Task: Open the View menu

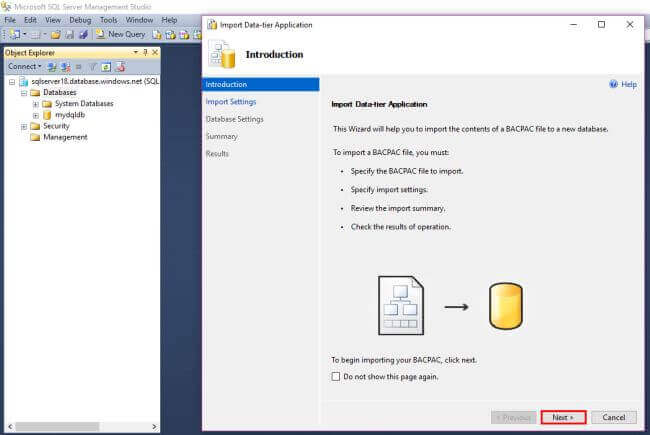Action: pos(53,20)
